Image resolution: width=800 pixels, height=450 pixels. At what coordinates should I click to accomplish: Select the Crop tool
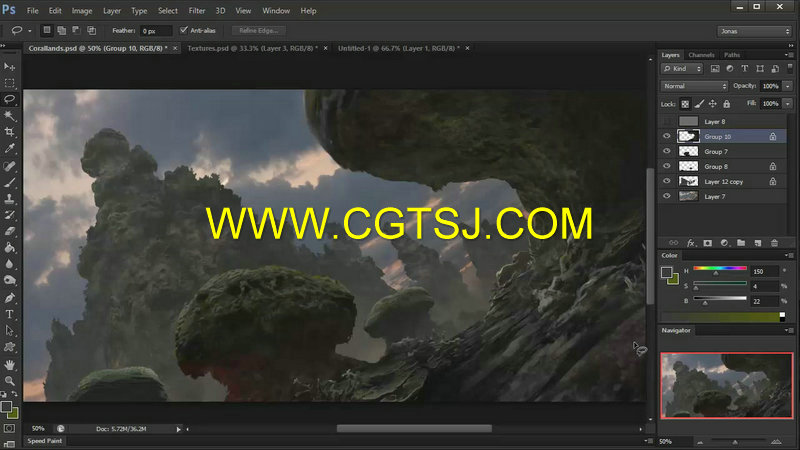[x=9, y=132]
